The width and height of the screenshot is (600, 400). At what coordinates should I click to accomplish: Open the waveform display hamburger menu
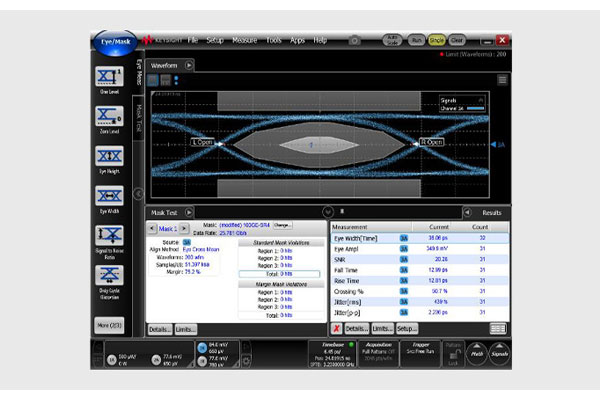(502, 80)
